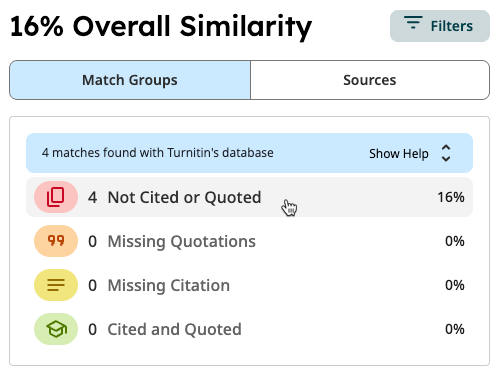The height and width of the screenshot is (375, 500).
Task: Click the 16% value on Not Cited row
Action: [x=451, y=197]
